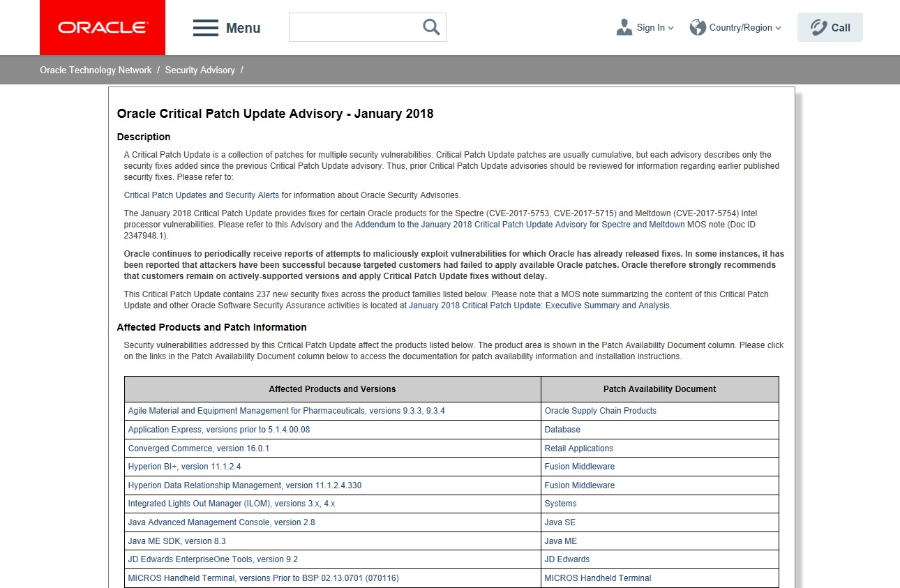Image resolution: width=900 pixels, height=588 pixels.
Task: Click Retail Applications patch document link
Action: pos(578,448)
